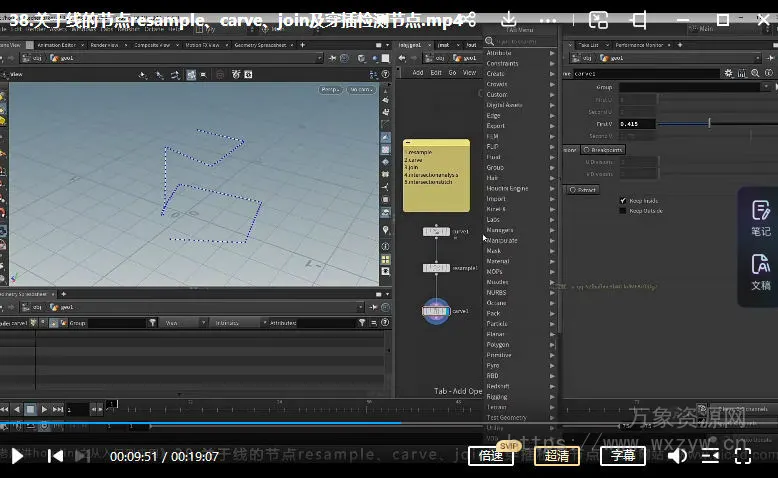The image size is (778, 478).
Task: Open the 笔记 notes side panel
Action: click(760, 217)
